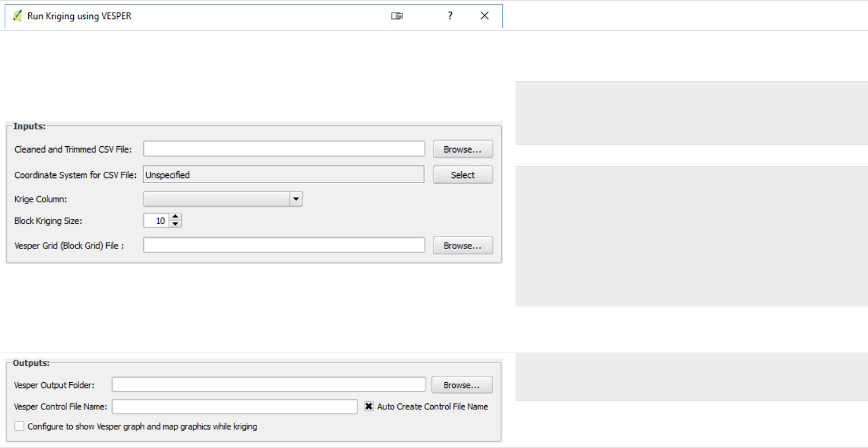868x448 pixels.
Task: Click the 'Run Kriging using VESPER' window title
Action: [x=80, y=16]
